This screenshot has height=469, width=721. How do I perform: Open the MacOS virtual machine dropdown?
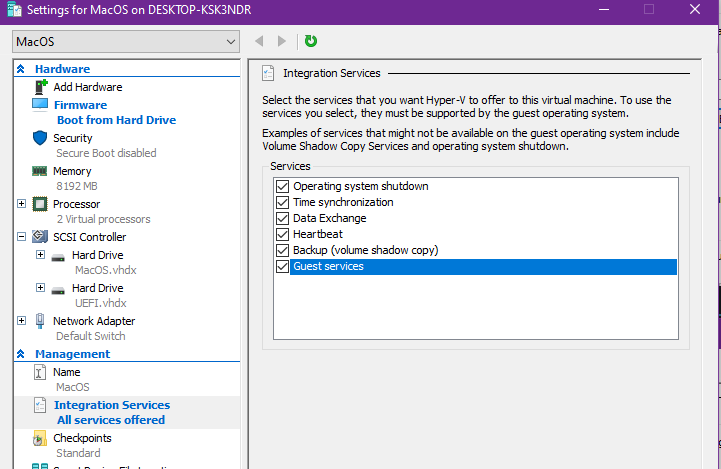126,42
